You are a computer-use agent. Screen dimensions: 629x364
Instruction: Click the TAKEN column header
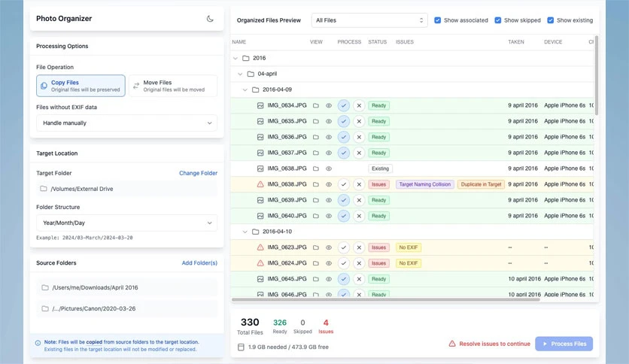(516, 41)
